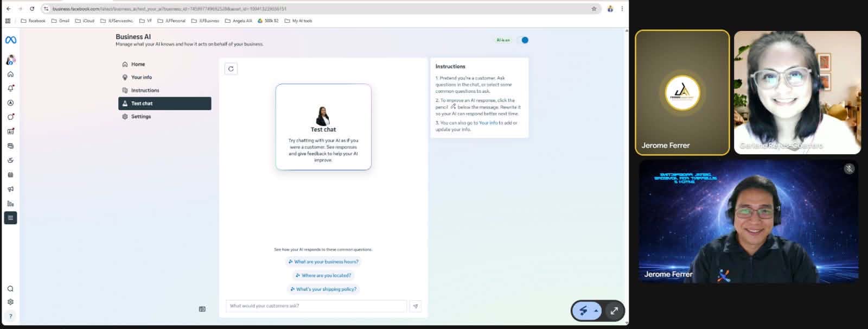Open the browser apps grid icon
The width and height of the screenshot is (868, 329).
pos(8,21)
